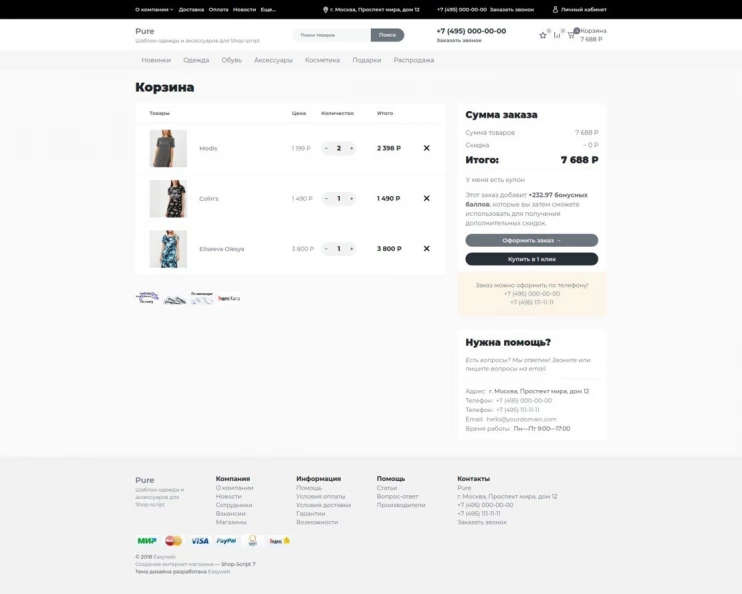Screen dimensions: 742x594
Task: Open favorites via the star icon
Action: coord(543,35)
